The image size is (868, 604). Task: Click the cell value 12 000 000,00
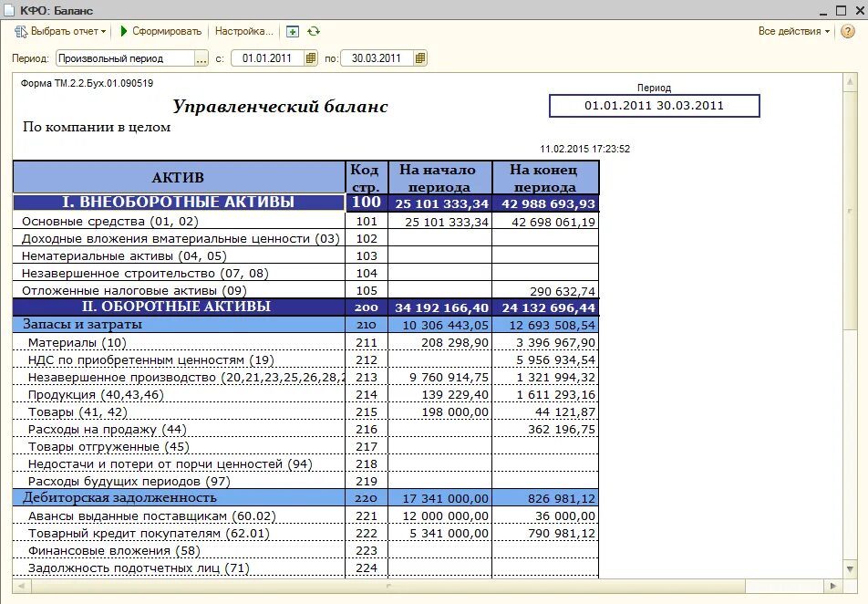(x=440, y=515)
